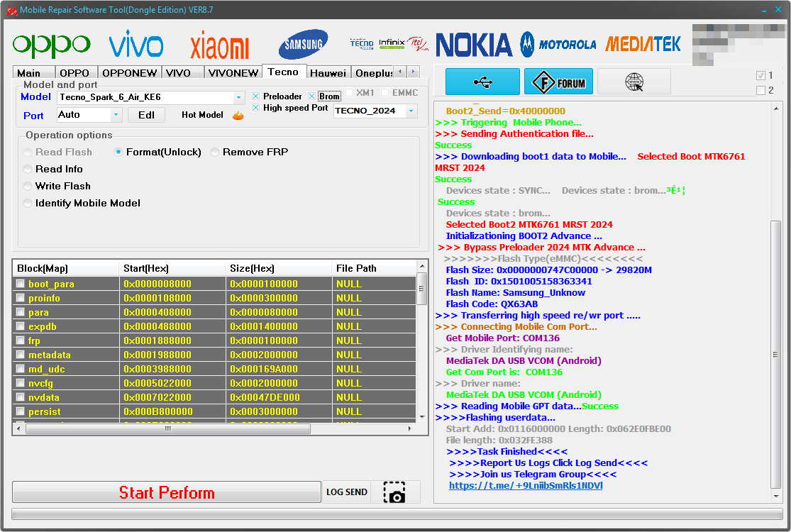Click the NOKIA brand logo
The image size is (791, 532).
474,45
